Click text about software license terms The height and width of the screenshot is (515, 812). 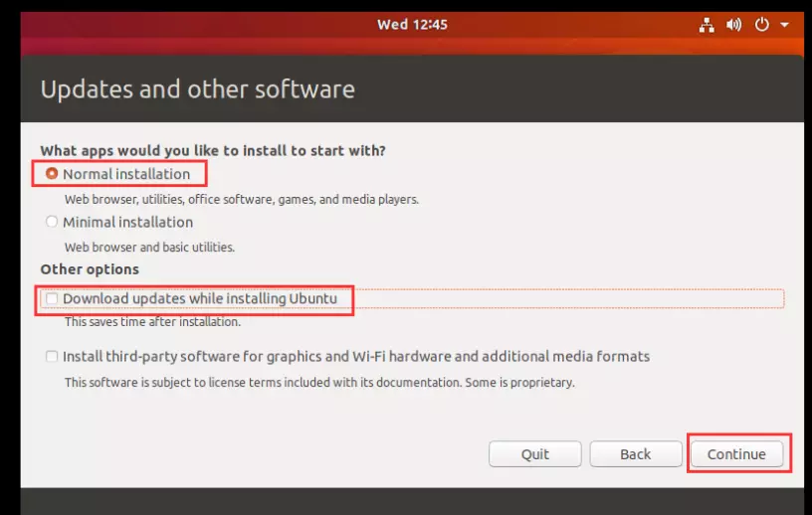[x=319, y=382]
